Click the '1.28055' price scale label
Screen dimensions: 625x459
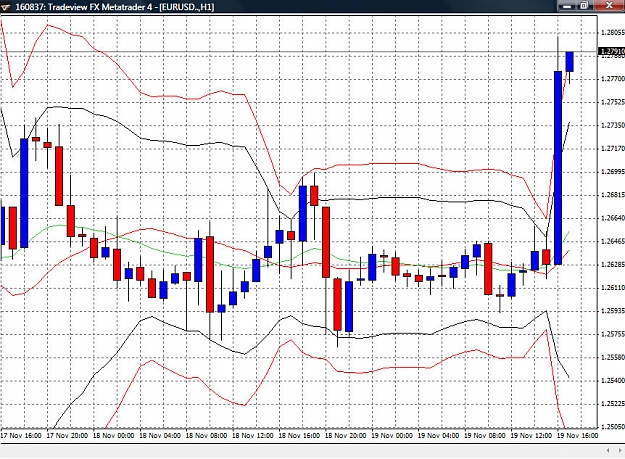[613, 32]
